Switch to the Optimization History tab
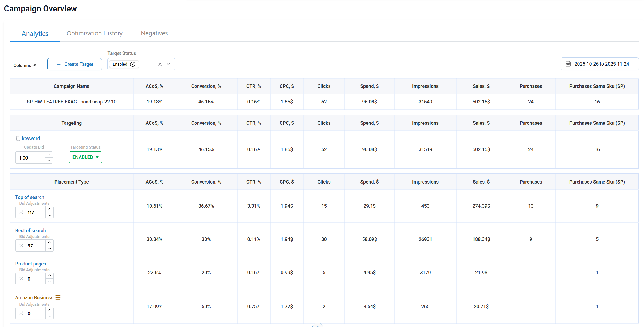This screenshot has height=327, width=644. click(94, 33)
